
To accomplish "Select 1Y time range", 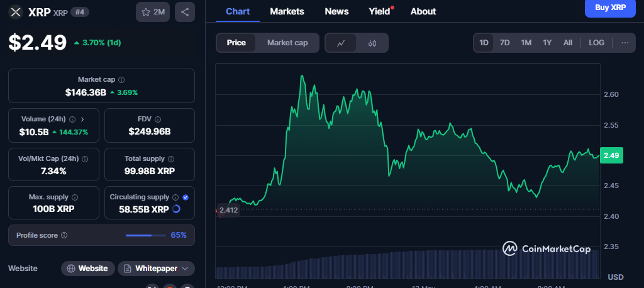I will coord(547,43).
